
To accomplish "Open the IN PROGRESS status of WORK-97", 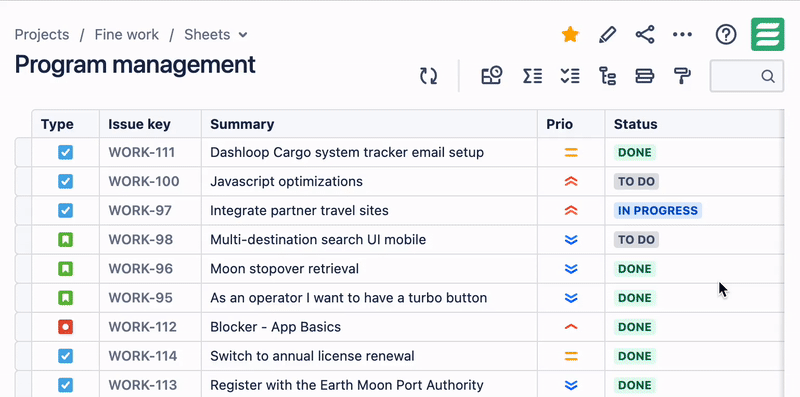I will [658, 210].
